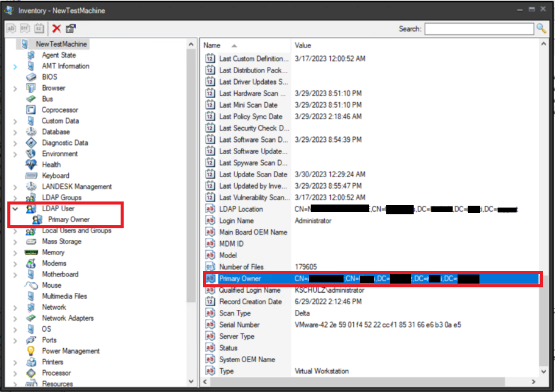
Task: Click the '011' numeric filter toolbar icon
Action: tap(25, 28)
